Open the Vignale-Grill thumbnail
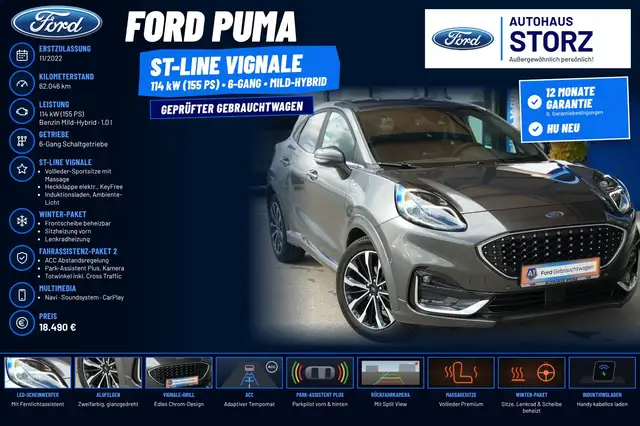 point(179,373)
